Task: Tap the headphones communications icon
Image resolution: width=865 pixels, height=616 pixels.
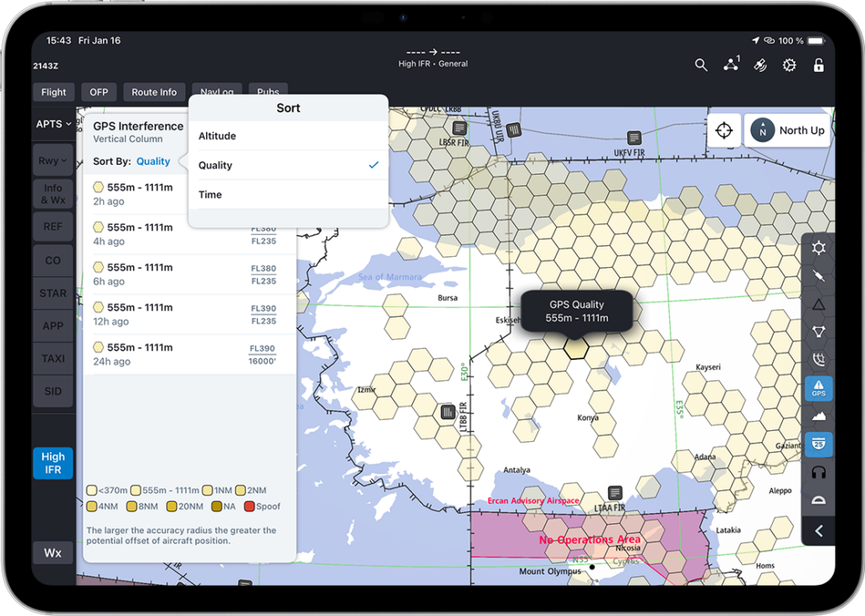Action: (x=819, y=472)
